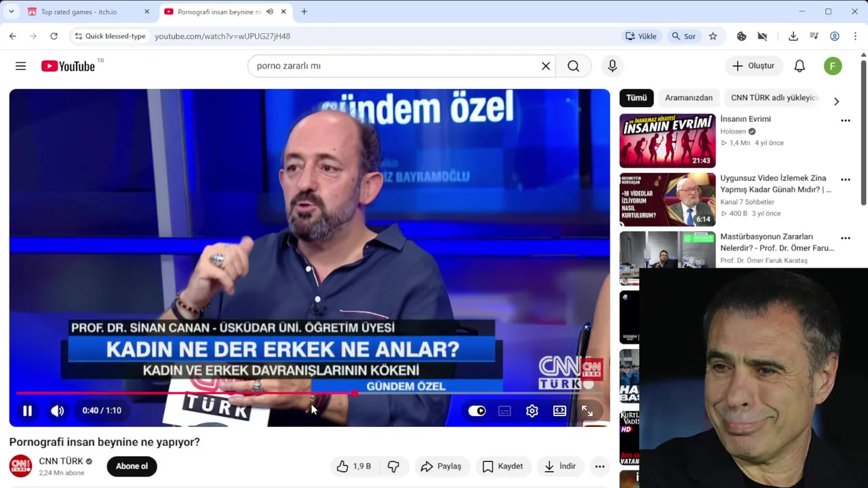Screen dimensions: 868x488
Task: Select the Tümü filter chip
Action: (636, 98)
